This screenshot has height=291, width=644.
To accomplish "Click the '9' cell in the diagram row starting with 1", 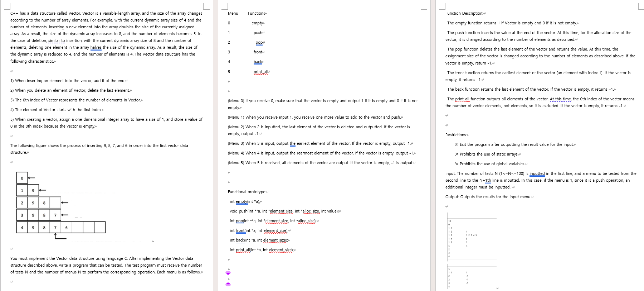I will coord(33,190).
